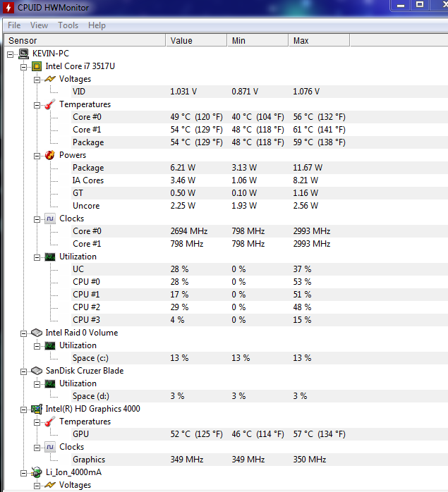This screenshot has width=448, height=492.
Task: Click the GPU Clocks waveform icon
Action: tap(50, 447)
